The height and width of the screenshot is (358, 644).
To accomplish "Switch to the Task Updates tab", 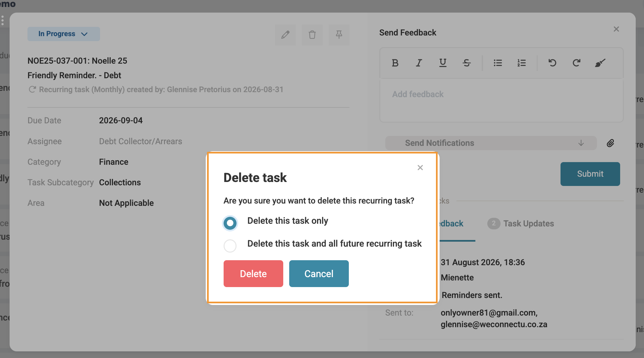I will [521, 223].
